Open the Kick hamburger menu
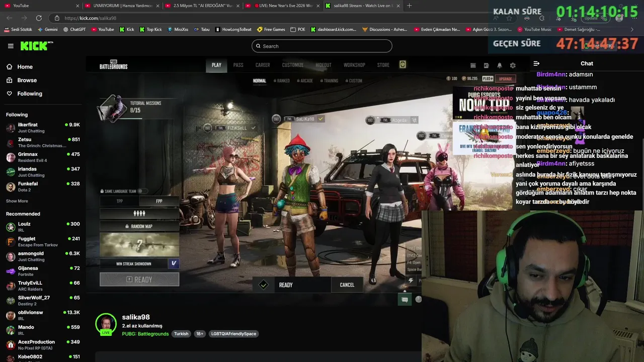Viewport: 644px width, 362px height. pyautogui.click(x=11, y=46)
